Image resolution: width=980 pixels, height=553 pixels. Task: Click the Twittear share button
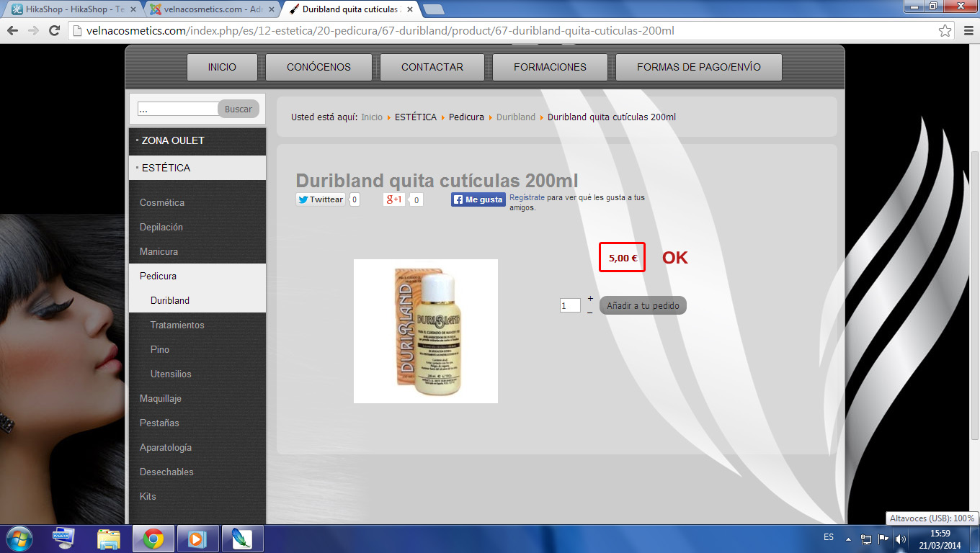pos(321,199)
